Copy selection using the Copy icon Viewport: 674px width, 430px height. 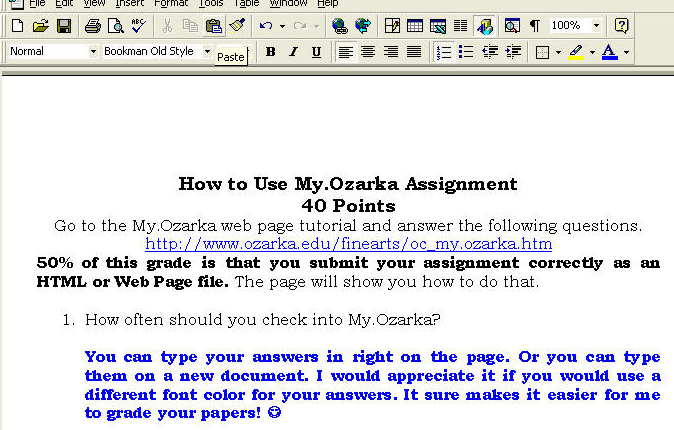click(x=190, y=26)
